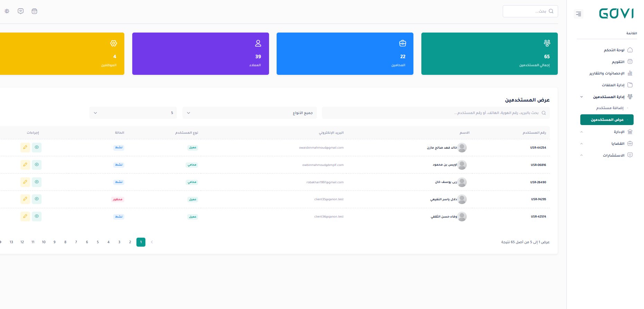Select إضافة مستخدم in sidebar submenu
The width and height of the screenshot is (644, 309).
coord(609,108)
